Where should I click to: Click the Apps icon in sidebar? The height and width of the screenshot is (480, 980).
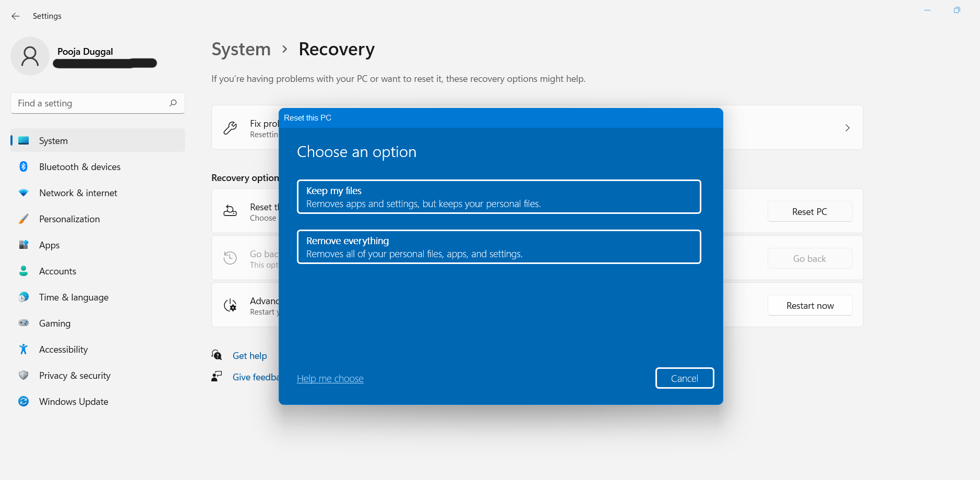(23, 245)
